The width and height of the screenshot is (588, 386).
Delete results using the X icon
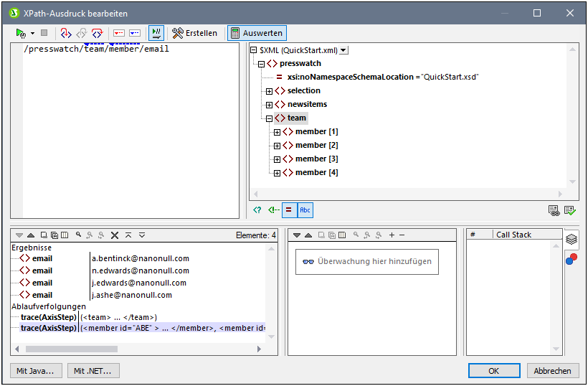point(114,235)
